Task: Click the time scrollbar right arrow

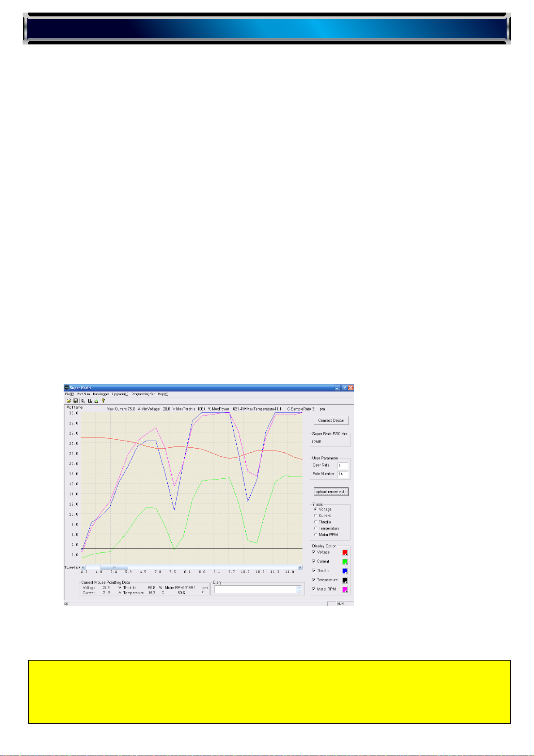Action: click(x=300, y=567)
